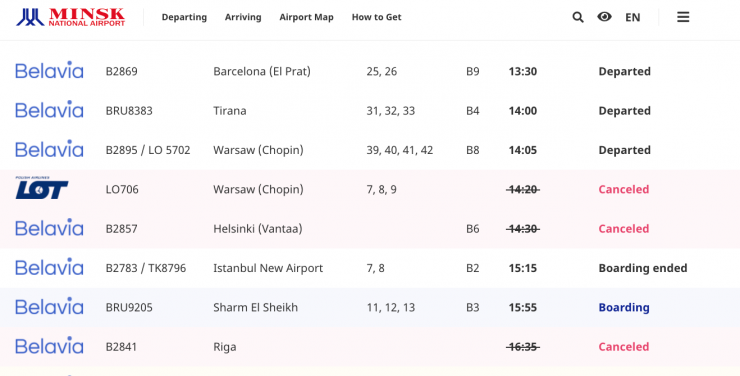Click Belavia logo for Riga flight
Screen dimensions: 740x376
click(x=50, y=346)
